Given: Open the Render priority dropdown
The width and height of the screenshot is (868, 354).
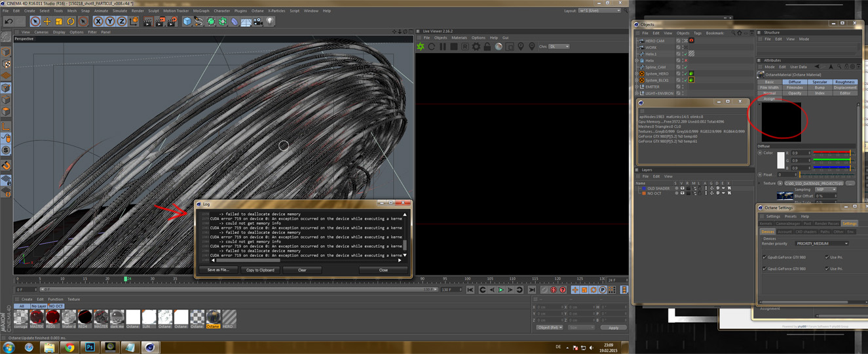Looking at the screenshot, I should (x=821, y=243).
